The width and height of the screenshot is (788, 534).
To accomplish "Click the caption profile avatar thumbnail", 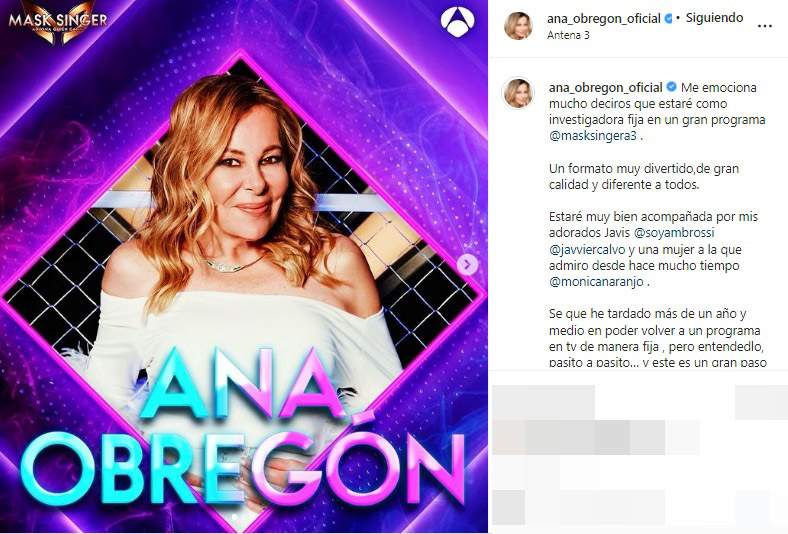I will pyautogui.click(x=518, y=93).
